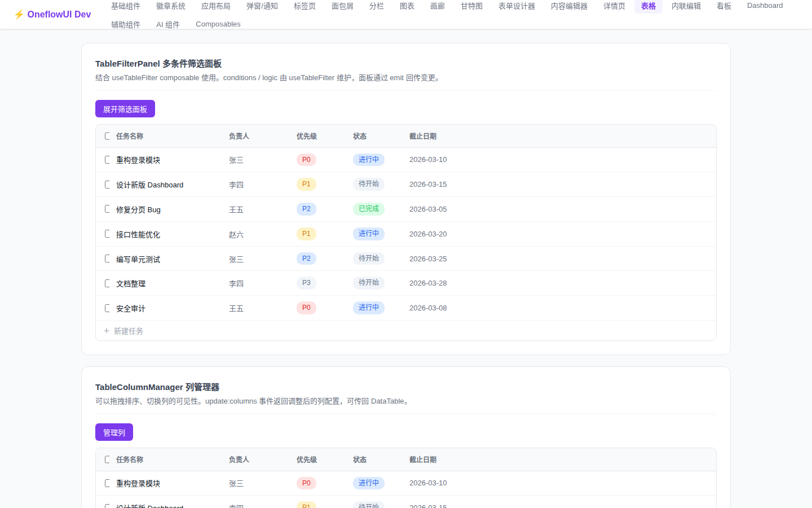The height and width of the screenshot is (508, 812).
Task: Open the 详情页 tab
Action: pos(615,6)
